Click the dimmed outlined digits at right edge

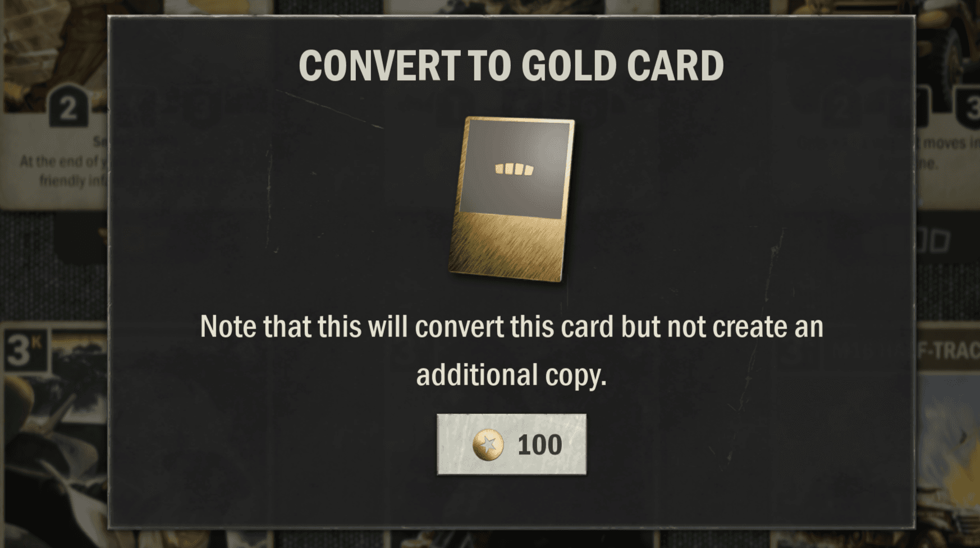[x=933, y=241]
